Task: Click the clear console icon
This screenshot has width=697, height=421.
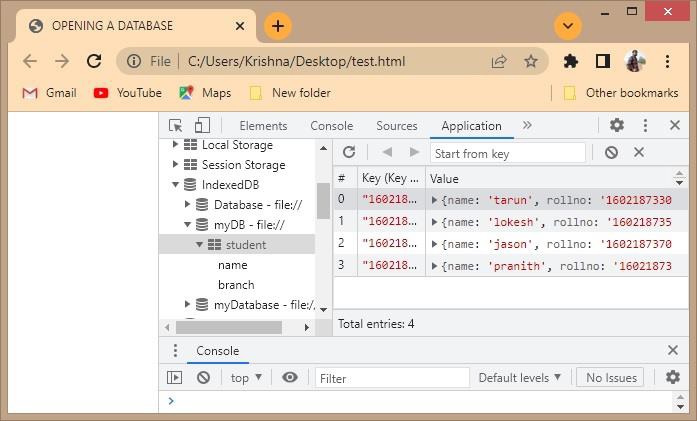Action: point(203,377)
